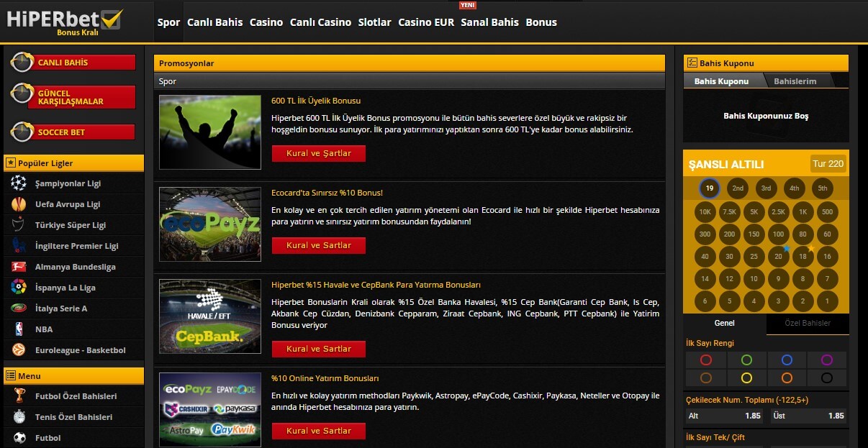Select the Genel tab
This screenshot has width=868, height=448.
[725, 324]
